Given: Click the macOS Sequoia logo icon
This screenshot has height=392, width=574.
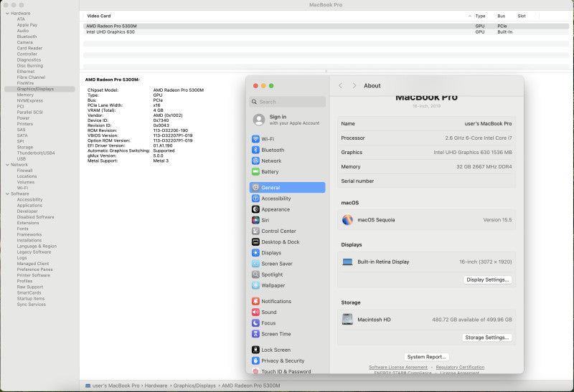Looking at the screenshot, I should click(347, 220).
